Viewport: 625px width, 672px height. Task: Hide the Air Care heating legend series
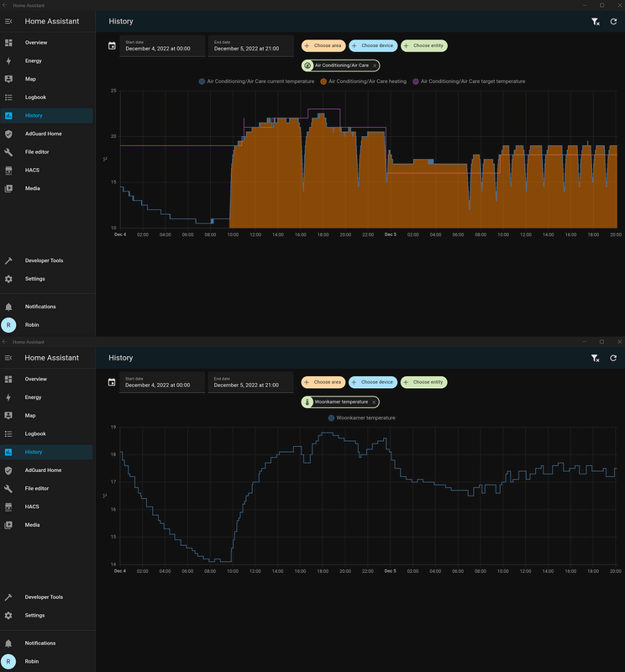367,81
